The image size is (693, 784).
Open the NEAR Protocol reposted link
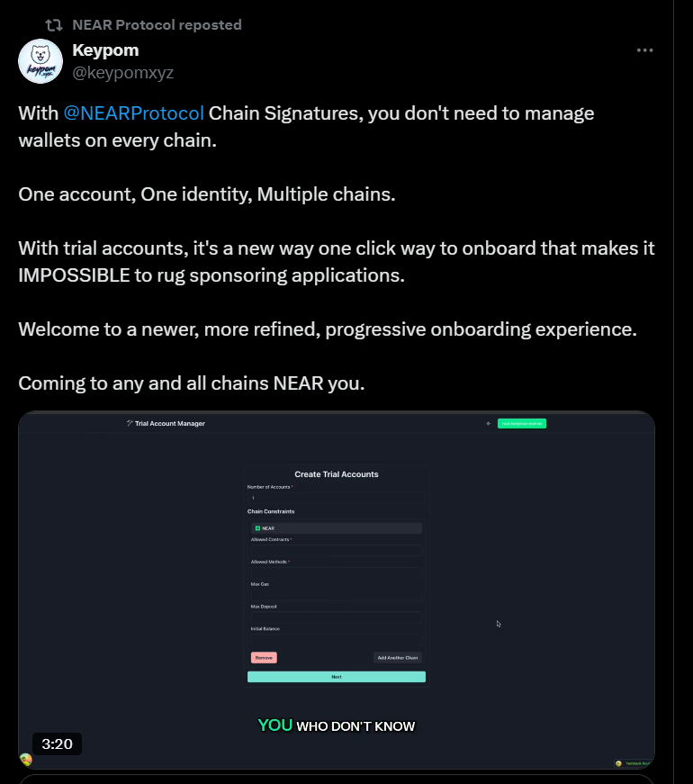157,25
